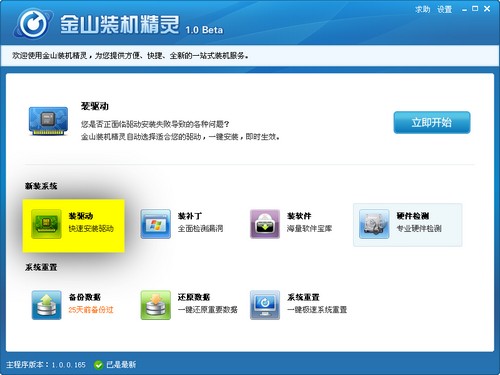
Task: Minimize the 金山装机精灵 window
Action: tap(464, 10)
